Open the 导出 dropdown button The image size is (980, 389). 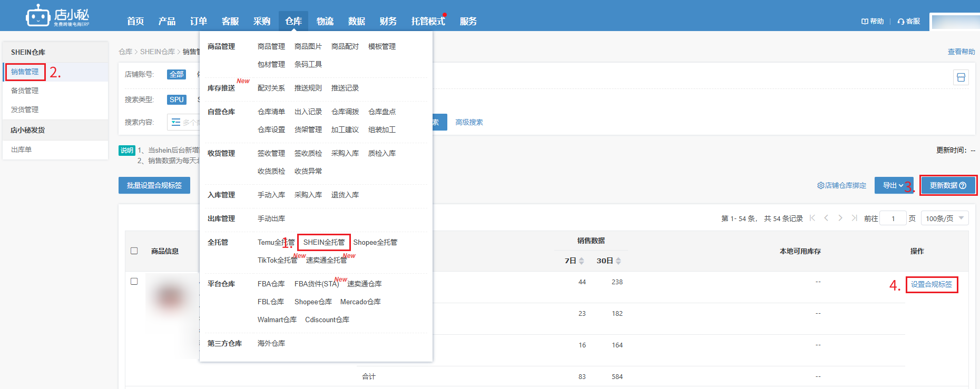click(894, 185)
